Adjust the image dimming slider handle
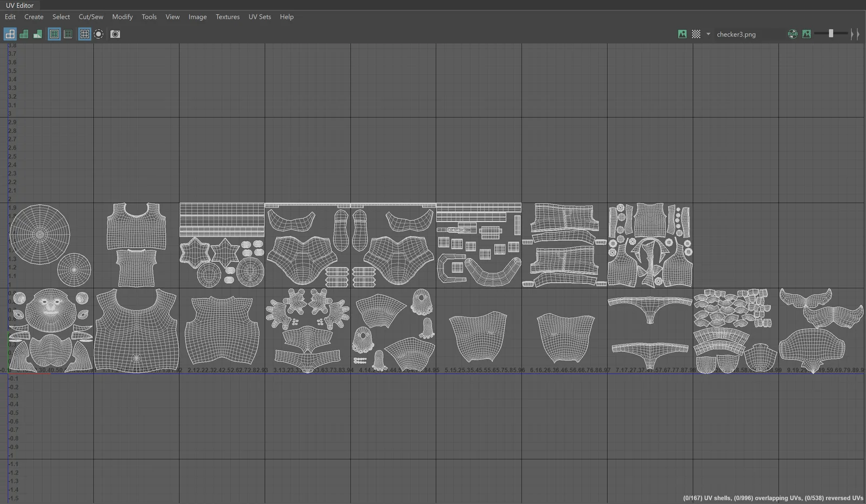Viewport: 866px width, 504px height. (831, 34)
